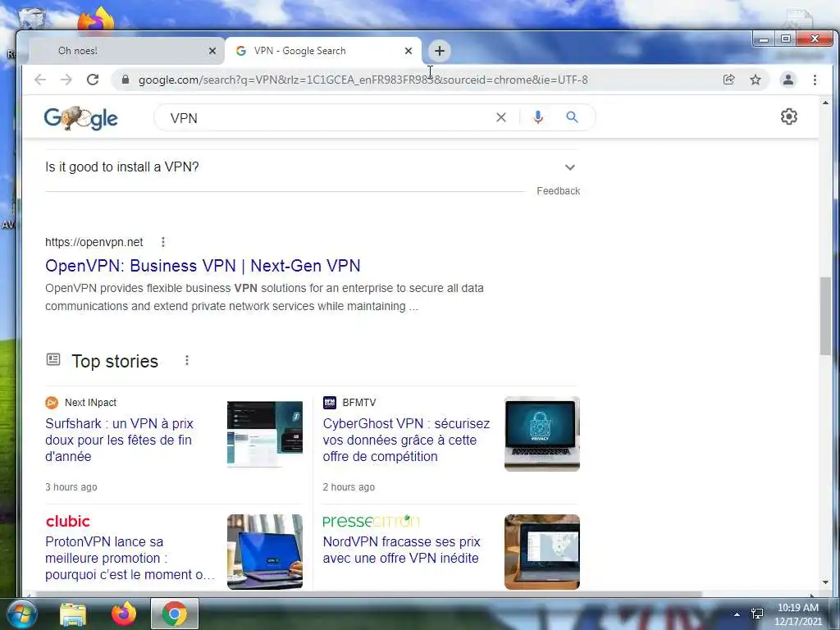Click the CyberGhost laptop thumbnail
The image size is (840, 630).
(x=542, y=434)
